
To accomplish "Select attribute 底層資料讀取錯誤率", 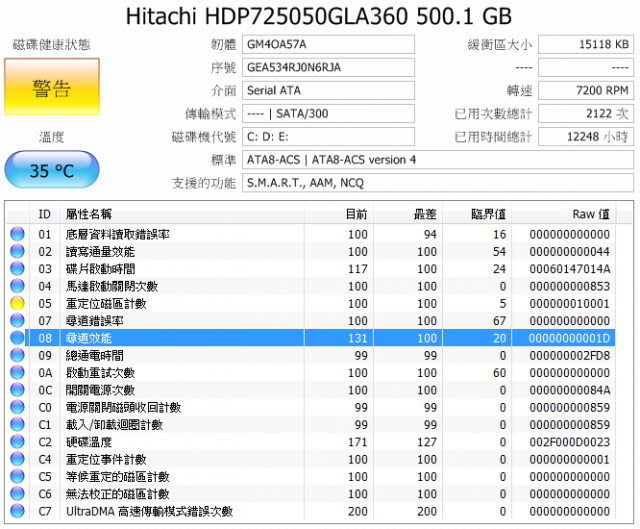I will click(118, 234).
